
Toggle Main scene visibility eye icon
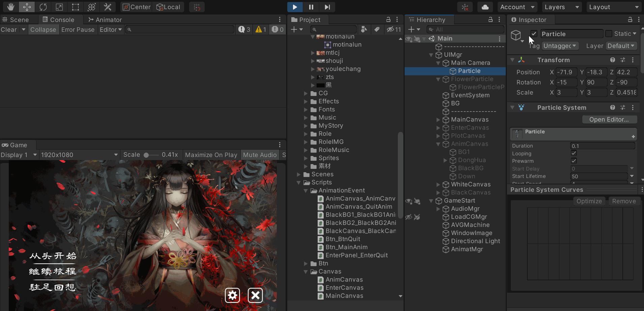click(x=409, y=39)
